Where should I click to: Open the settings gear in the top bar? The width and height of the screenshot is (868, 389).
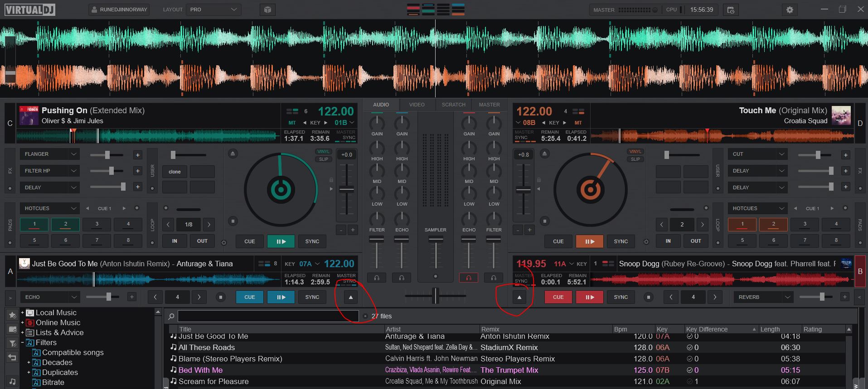pos(790,10)
